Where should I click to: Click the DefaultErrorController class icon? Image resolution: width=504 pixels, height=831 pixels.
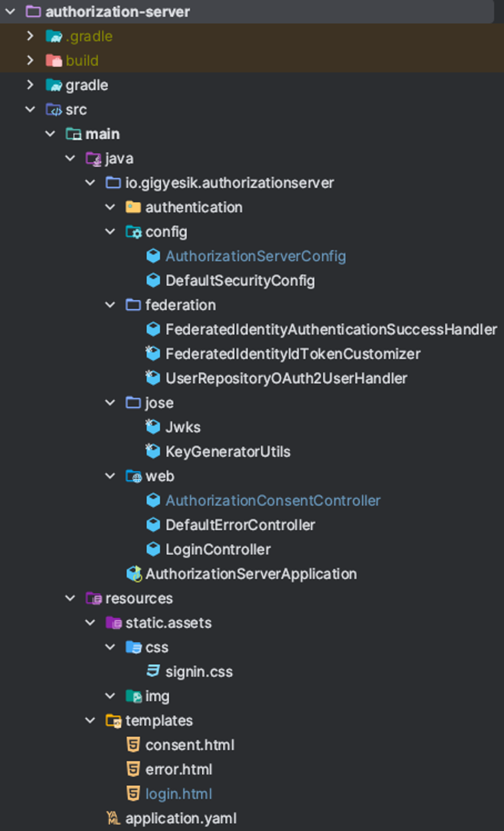[x=153, y=525]
